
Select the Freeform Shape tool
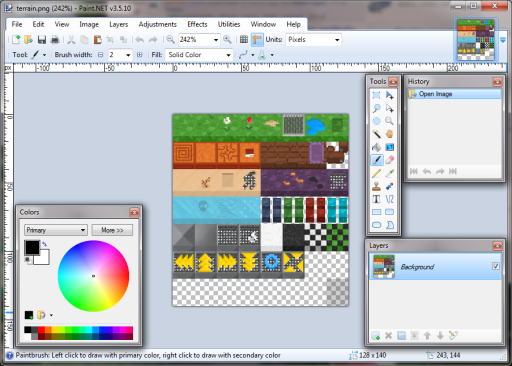tap(389, 225)
